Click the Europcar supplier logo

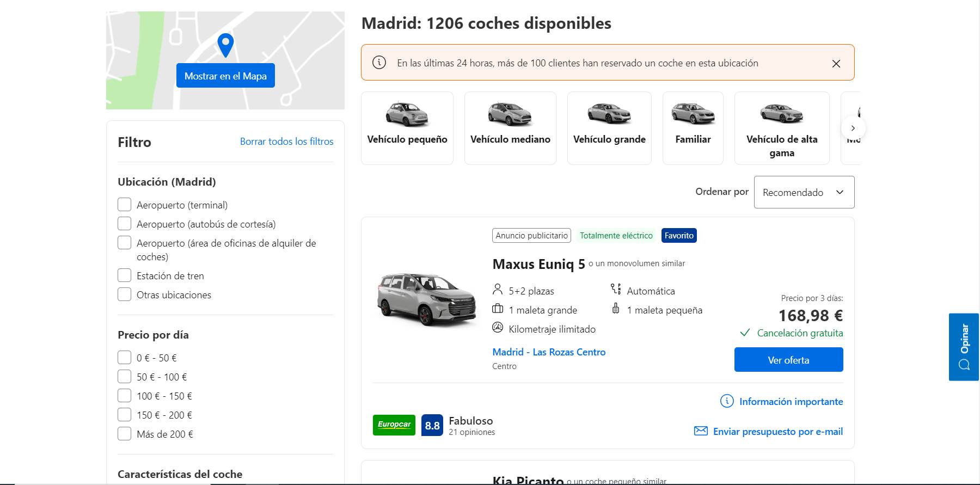(394, 425)
